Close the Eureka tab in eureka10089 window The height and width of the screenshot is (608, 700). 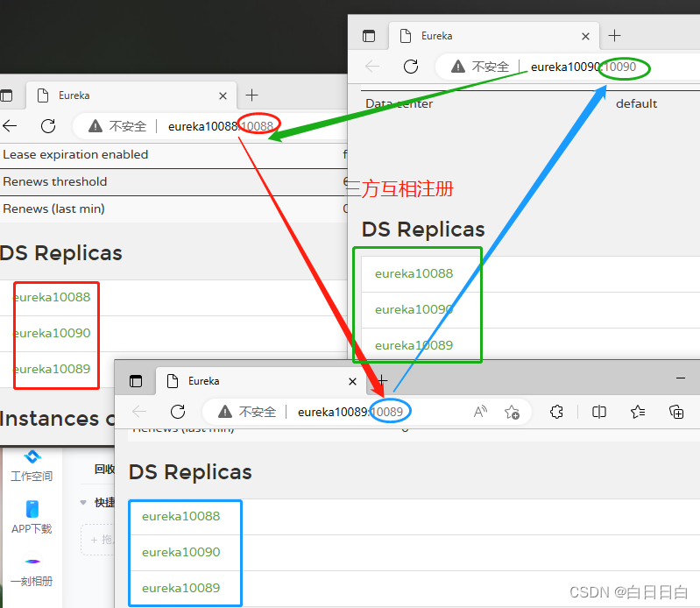(x=353, y=381)
